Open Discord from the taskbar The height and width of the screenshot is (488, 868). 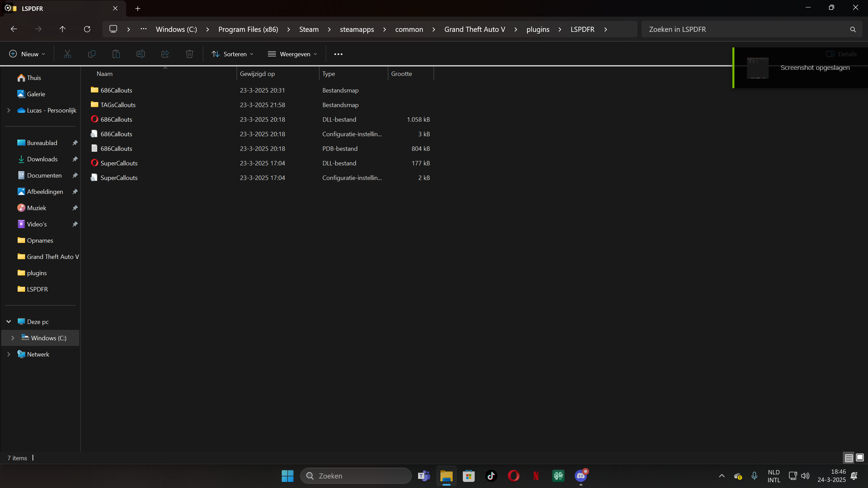pos(581,476)
